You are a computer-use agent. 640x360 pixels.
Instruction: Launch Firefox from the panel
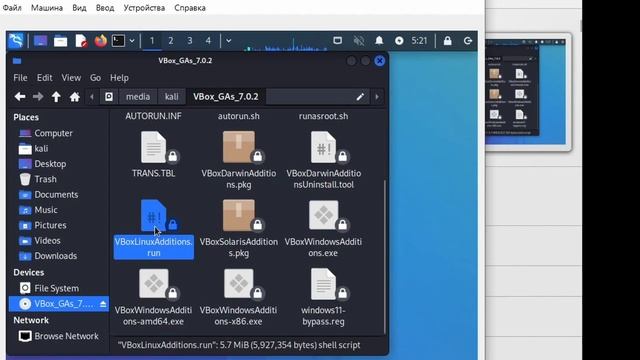(x=100, y=41)
